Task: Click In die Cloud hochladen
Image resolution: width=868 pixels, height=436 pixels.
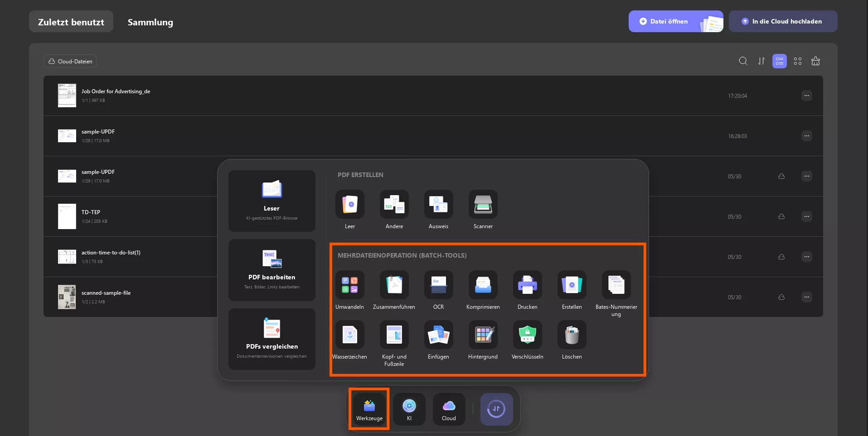Action: 783,21
